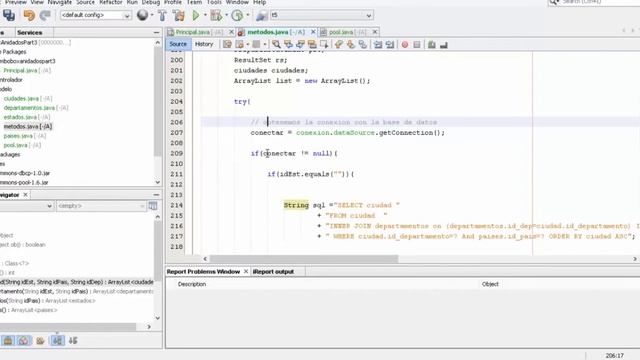The width and height of the screenshot is (640, 360).
Task: Click the Last Edit editor toolbar icon
Action: (x=227, y=44)
